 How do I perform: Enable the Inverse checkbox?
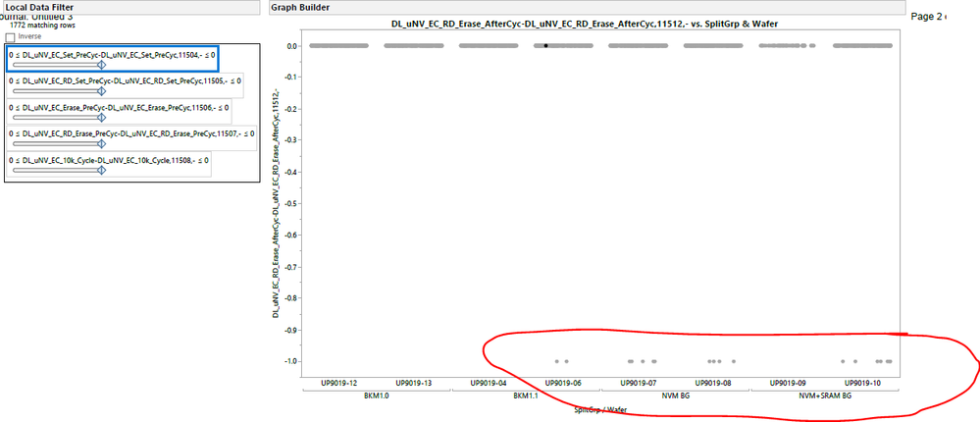pyautogui.click(x=10, y=37)
